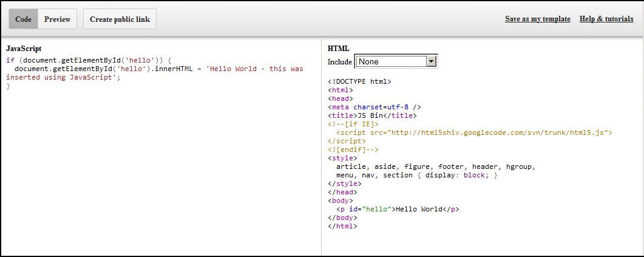Click the opening <body> tag line

click(341, 200)
